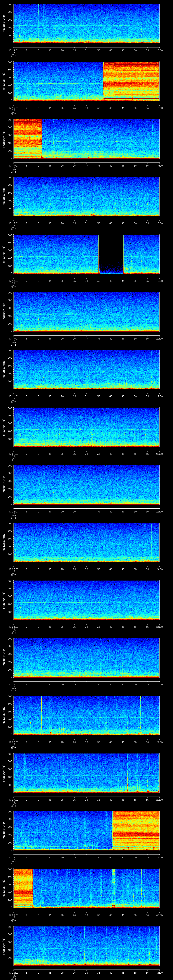Click the time label 17:16:00
Viewport: 173px width, 980px height.
click(13, 166)
